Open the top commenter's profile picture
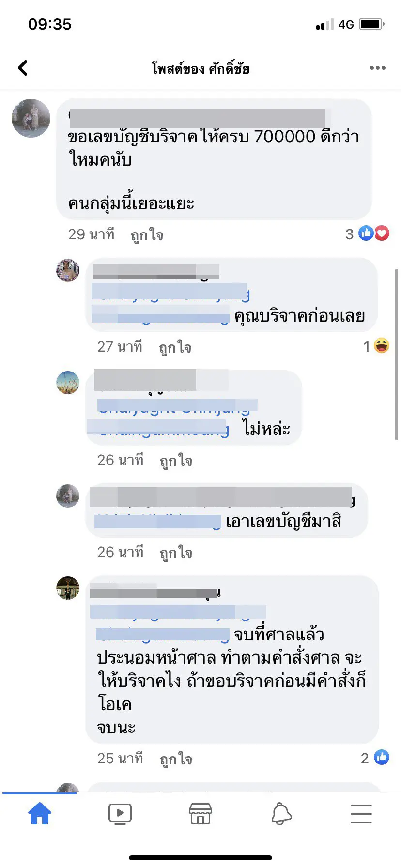The image size is (401, 868). (31, 118)
